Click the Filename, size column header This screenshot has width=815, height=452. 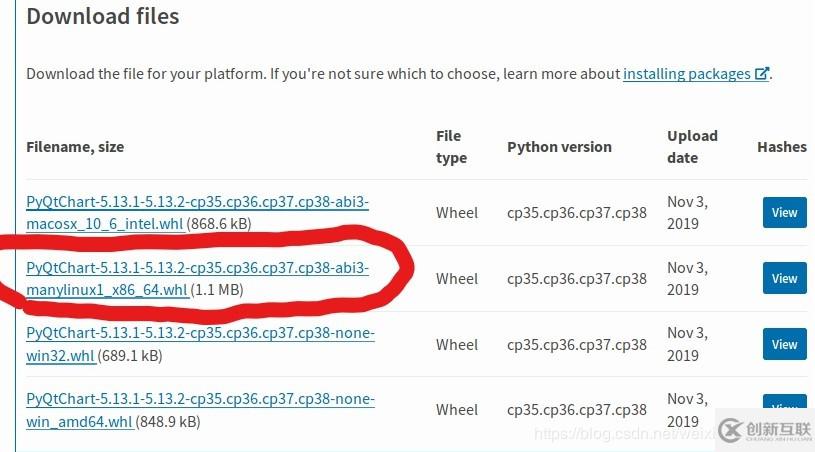point(75,147)
